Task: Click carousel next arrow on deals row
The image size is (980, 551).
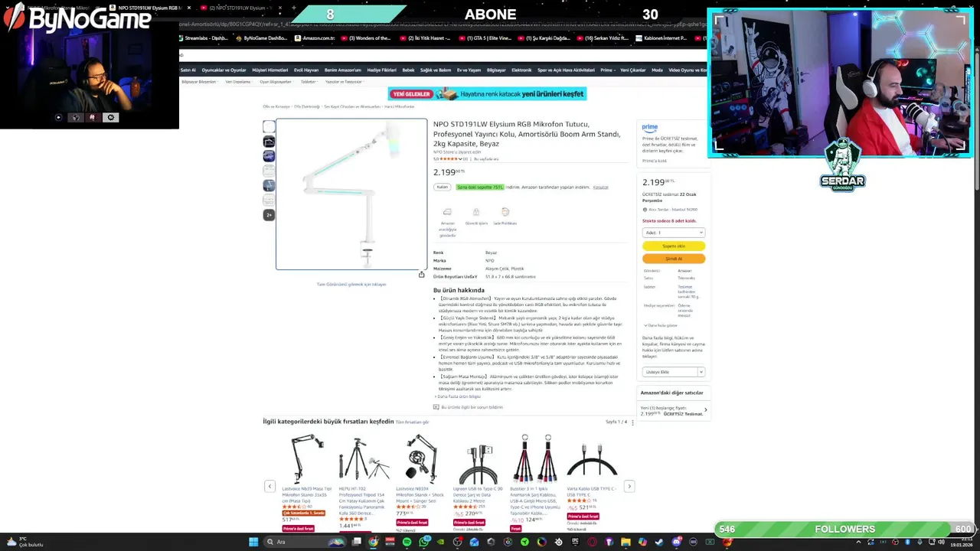Action: tap(629, 487)
